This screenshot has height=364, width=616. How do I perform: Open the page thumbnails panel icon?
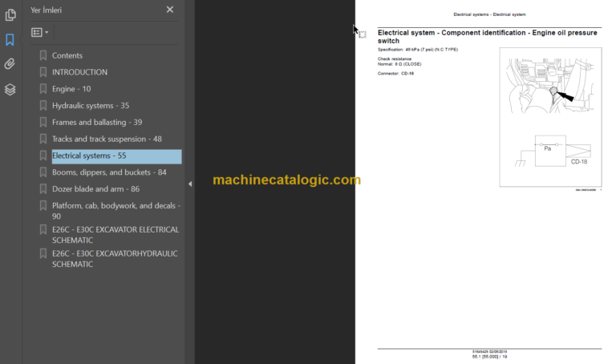(x=10, y=15)
